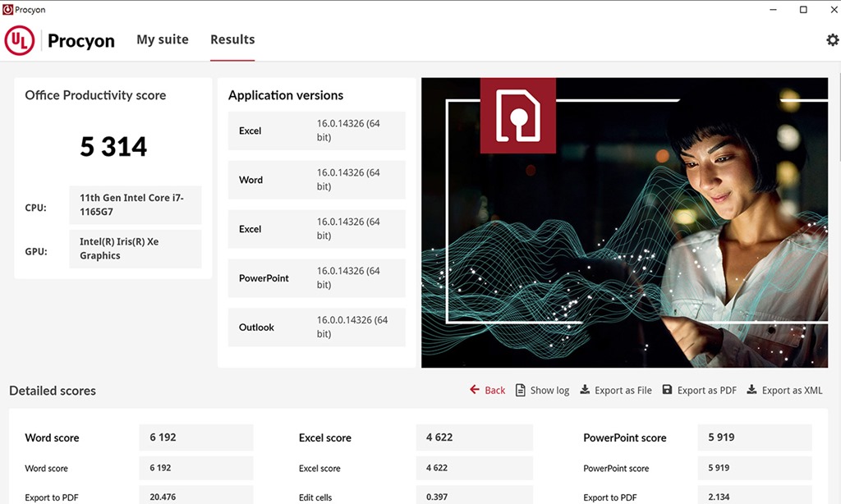The image size is (841, 504).
Task: Click the Outlook application version row
Action: click(316, 328)
